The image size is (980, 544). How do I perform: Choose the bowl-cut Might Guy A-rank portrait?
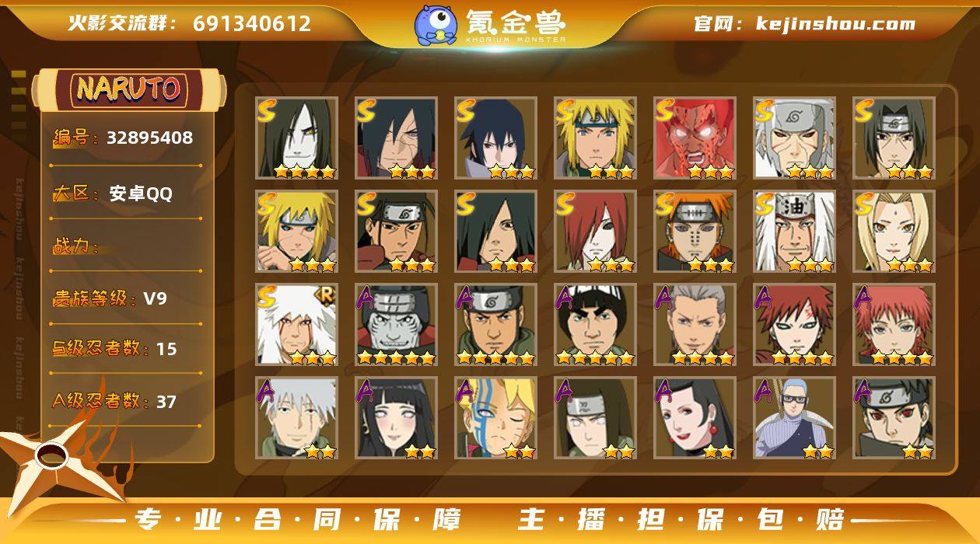coord(595,325)
